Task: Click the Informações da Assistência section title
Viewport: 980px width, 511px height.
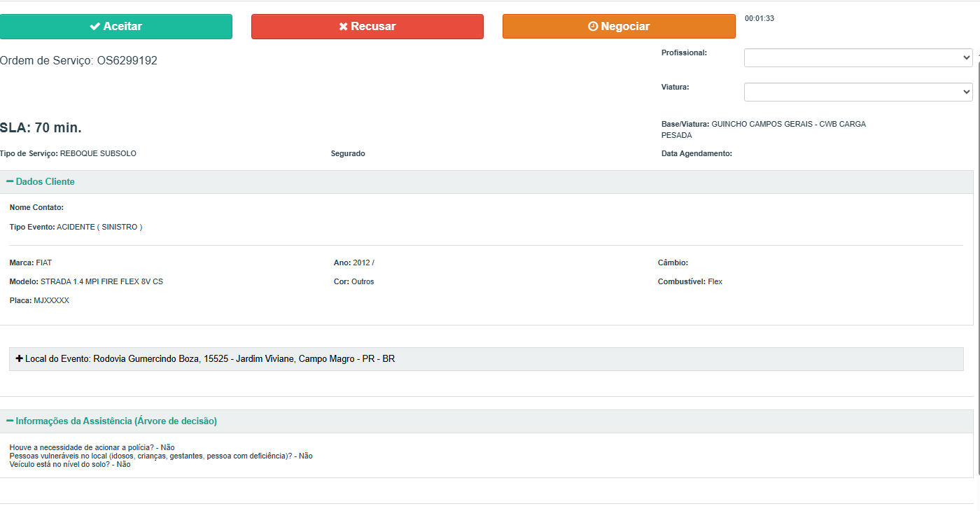Action: (x=116, y=421)
